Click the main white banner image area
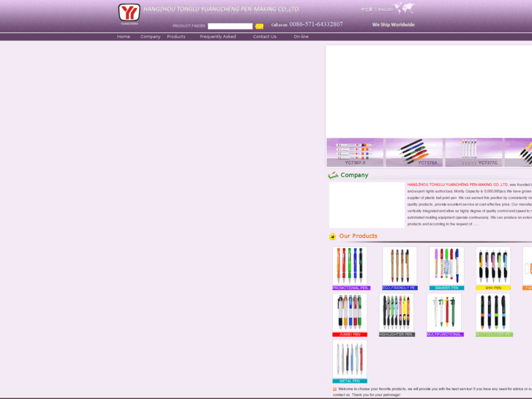This screenshot has width=532, height=399. [429, 92]
